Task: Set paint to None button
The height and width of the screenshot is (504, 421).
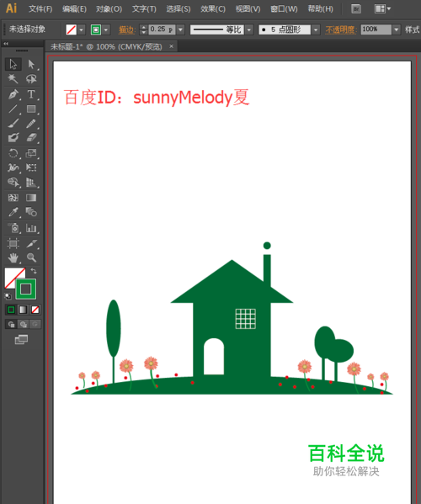Action: pyautogui.click(x=35, y=310)
